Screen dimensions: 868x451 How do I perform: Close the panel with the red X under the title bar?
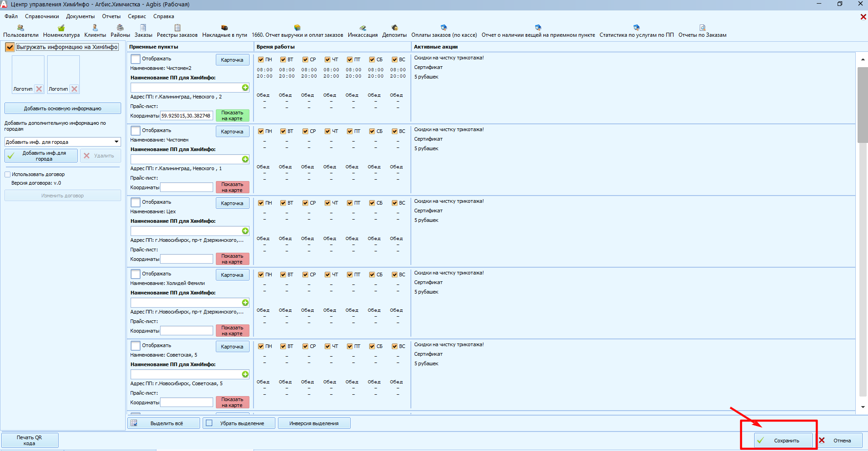point(863,17)
